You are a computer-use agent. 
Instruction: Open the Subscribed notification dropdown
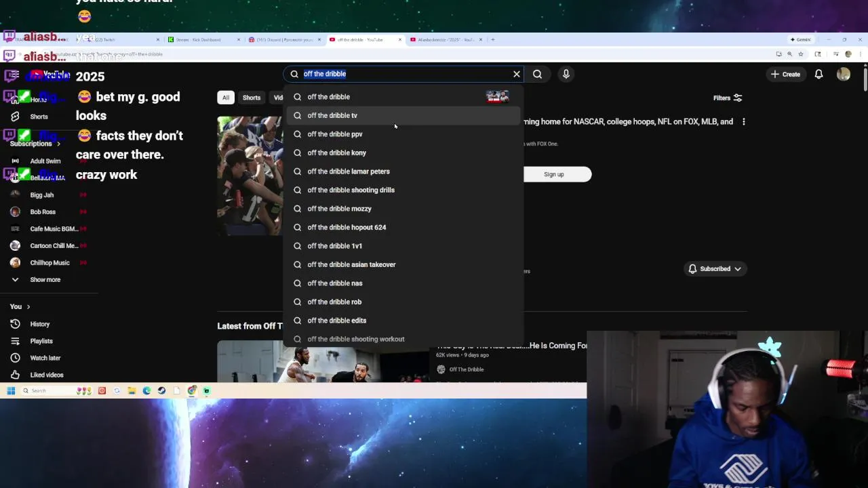pos(715,269)
